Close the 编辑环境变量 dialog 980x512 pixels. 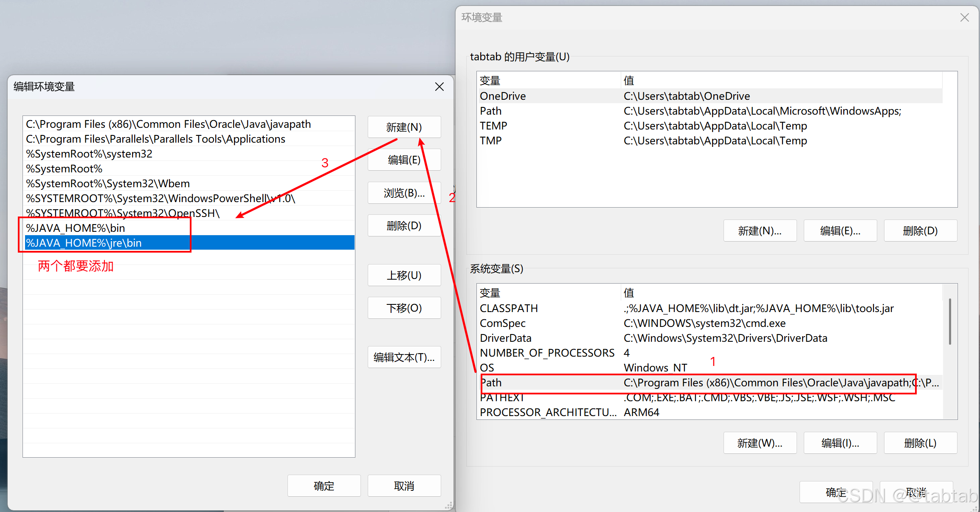[439, 87]
